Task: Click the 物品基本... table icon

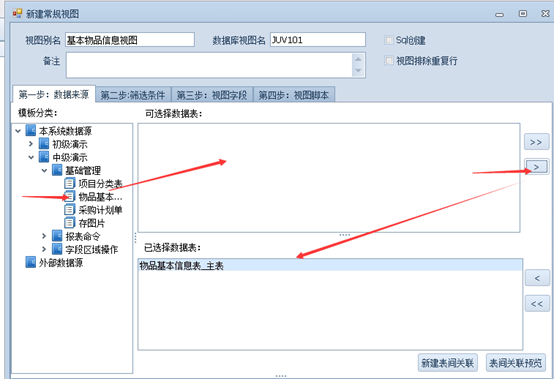Action: click(x=70, y=196)
